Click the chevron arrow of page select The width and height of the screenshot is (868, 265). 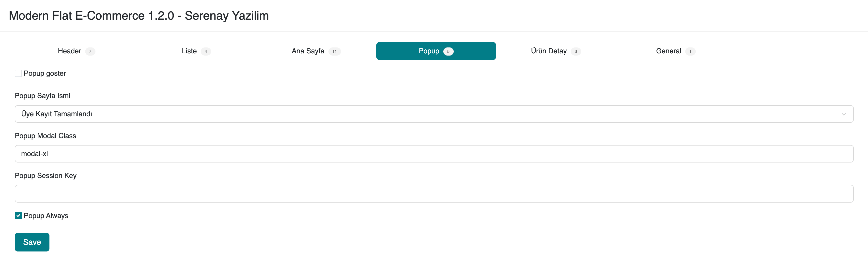(844, 114)
